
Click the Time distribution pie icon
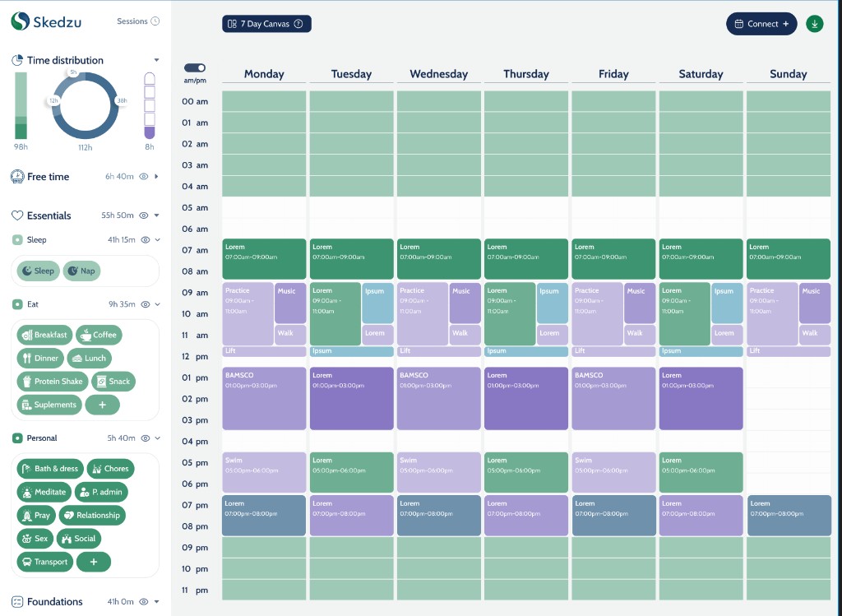pyautogui.click(x=17, y=60)
